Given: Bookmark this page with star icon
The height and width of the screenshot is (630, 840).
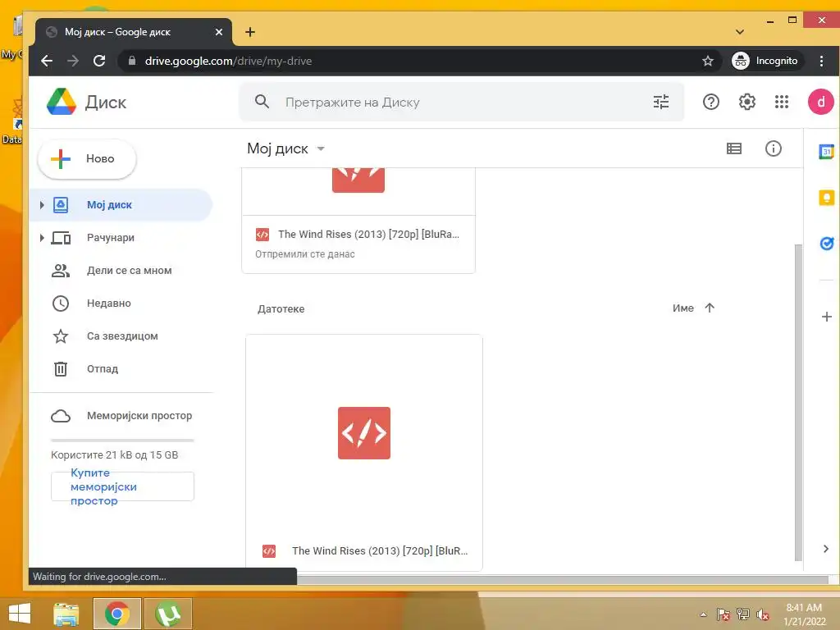Looking at the screenshot, I should coord(708,61).
